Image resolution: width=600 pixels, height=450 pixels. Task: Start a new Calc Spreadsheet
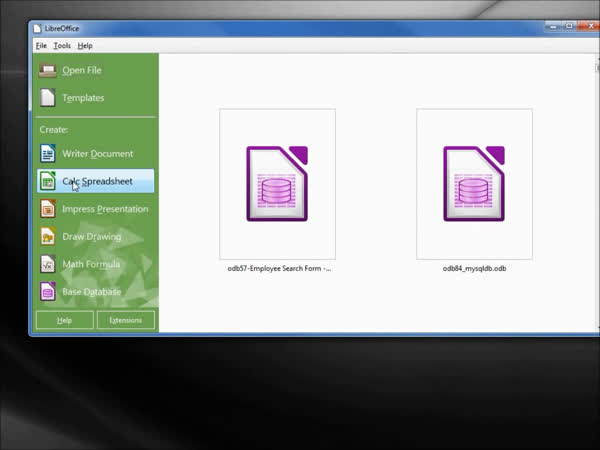click(x=96, y=181)
